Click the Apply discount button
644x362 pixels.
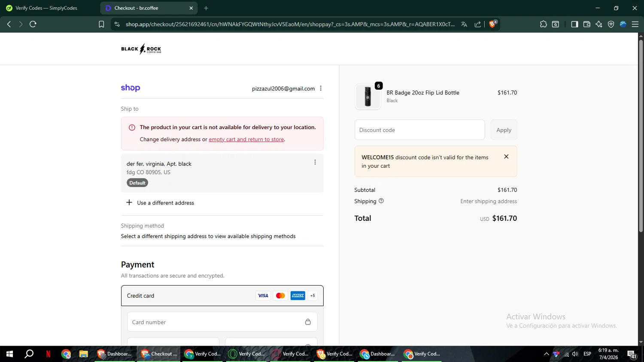(504, 130)
